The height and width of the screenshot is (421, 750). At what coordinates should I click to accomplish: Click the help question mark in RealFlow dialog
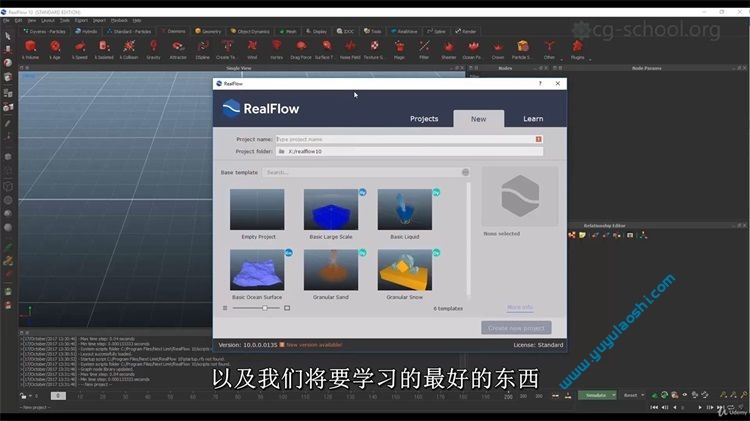pos(540,83)
